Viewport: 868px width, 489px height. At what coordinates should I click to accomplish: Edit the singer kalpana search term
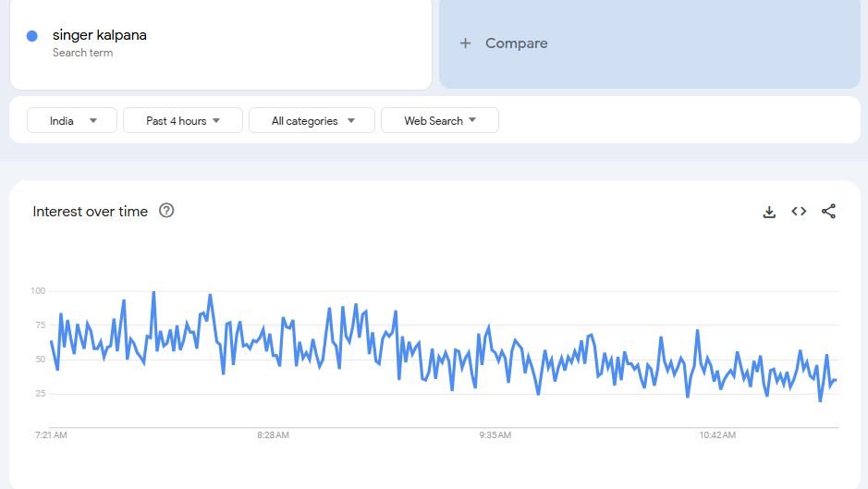coord(100,36)
